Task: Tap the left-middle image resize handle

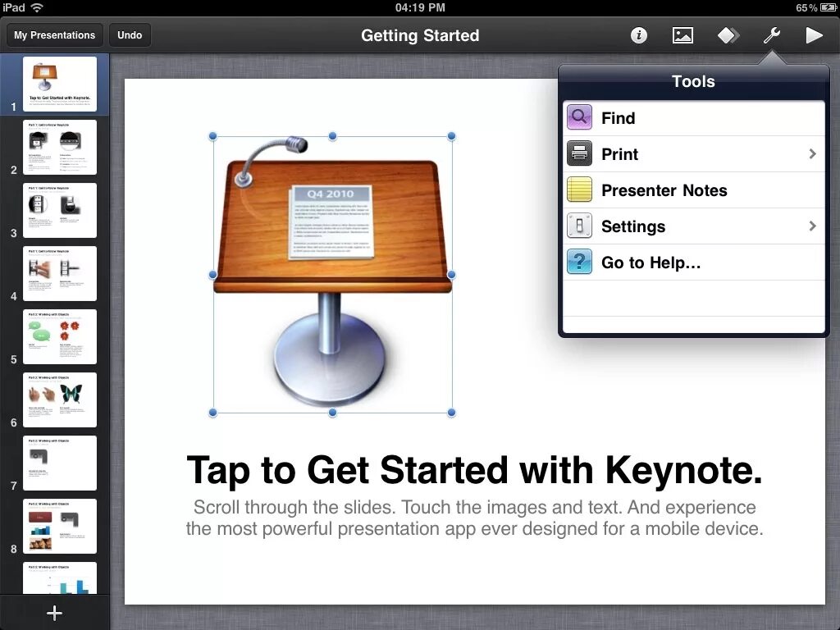Action: point(212,274)
